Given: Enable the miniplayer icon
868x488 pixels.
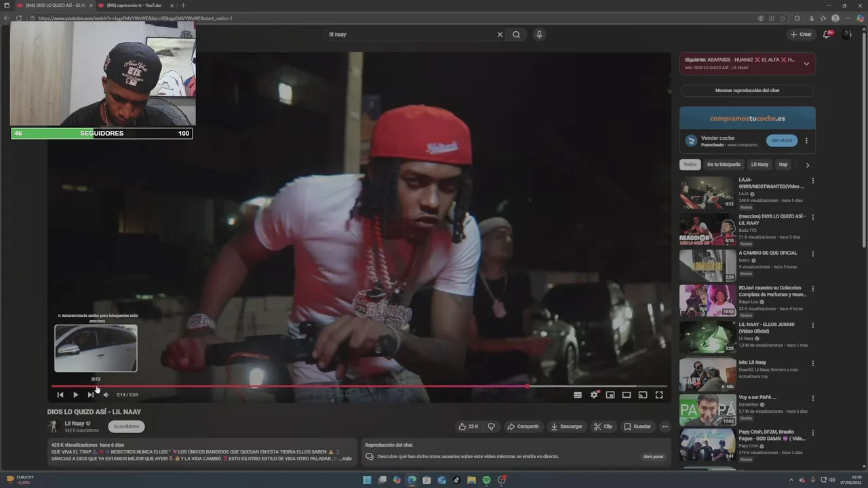Looking at the screenshot, I should point(610,394).
